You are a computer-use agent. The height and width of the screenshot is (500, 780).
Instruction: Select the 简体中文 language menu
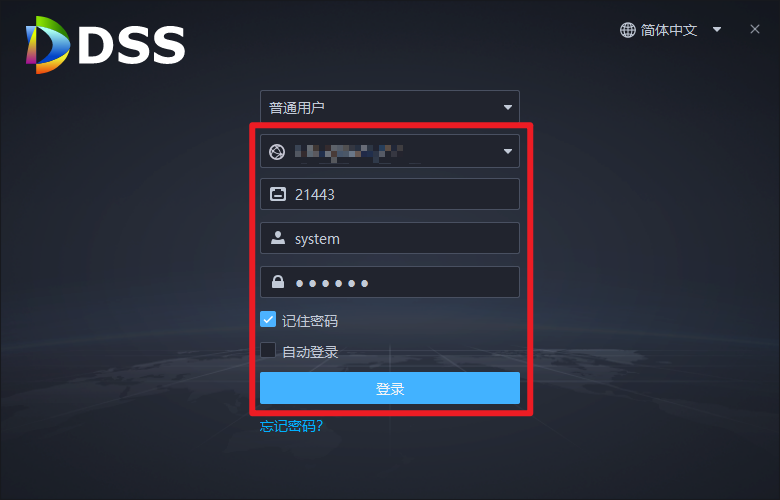(x=669, y=30)
